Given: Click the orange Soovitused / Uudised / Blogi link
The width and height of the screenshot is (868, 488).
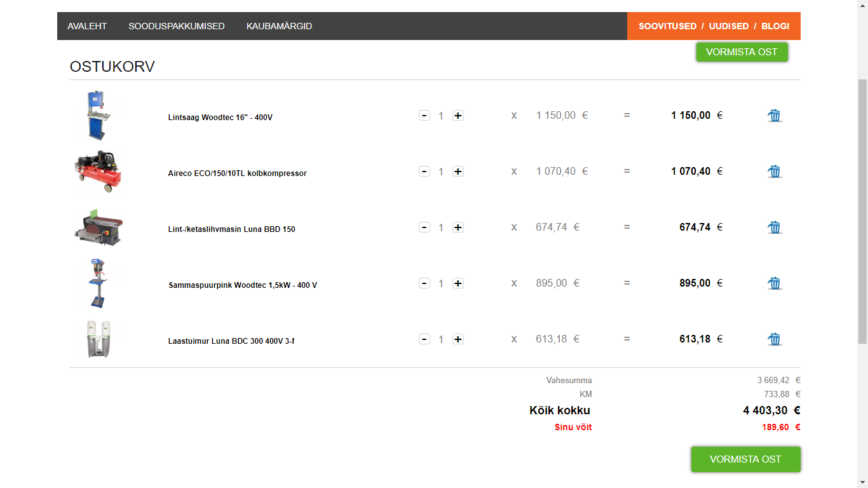Looking at the screenshot, I should [714, 26].
